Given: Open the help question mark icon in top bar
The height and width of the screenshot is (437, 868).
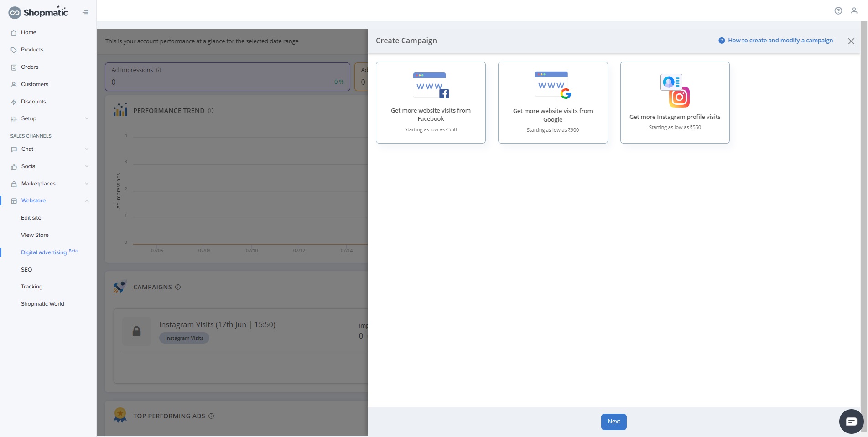Looking at the screenshot, I should coord(838,10).
